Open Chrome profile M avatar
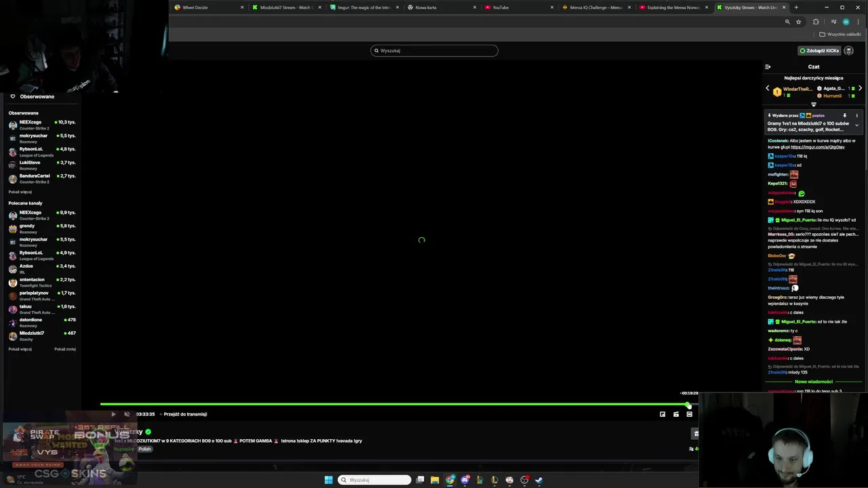Screen dimensions: 868x488 point(846,22)
